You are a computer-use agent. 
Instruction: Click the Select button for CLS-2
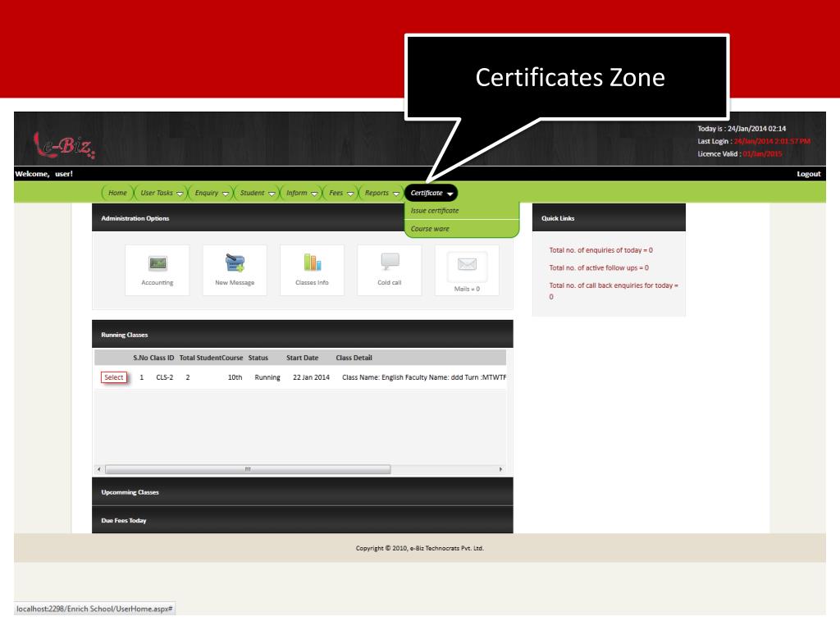[113, 377]
